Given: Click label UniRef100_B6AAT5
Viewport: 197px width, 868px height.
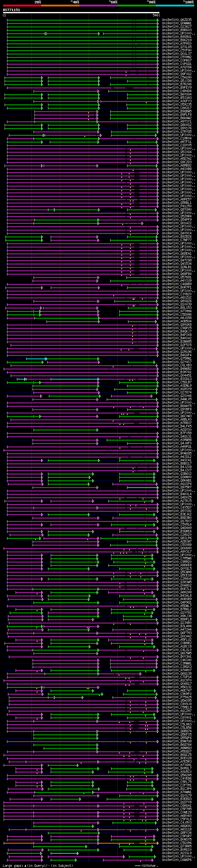Looking at the screenshot, I should (177, 406).
